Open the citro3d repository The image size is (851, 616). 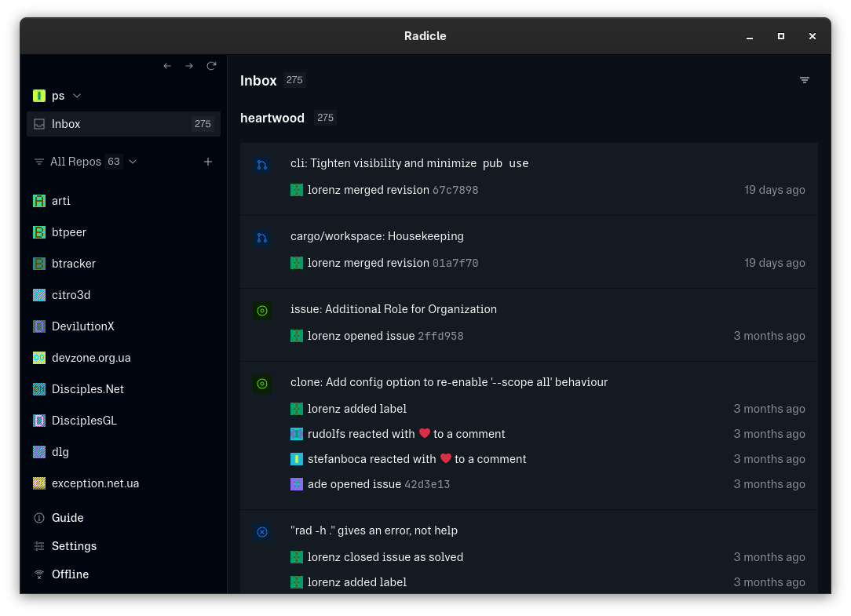[124, 295]
